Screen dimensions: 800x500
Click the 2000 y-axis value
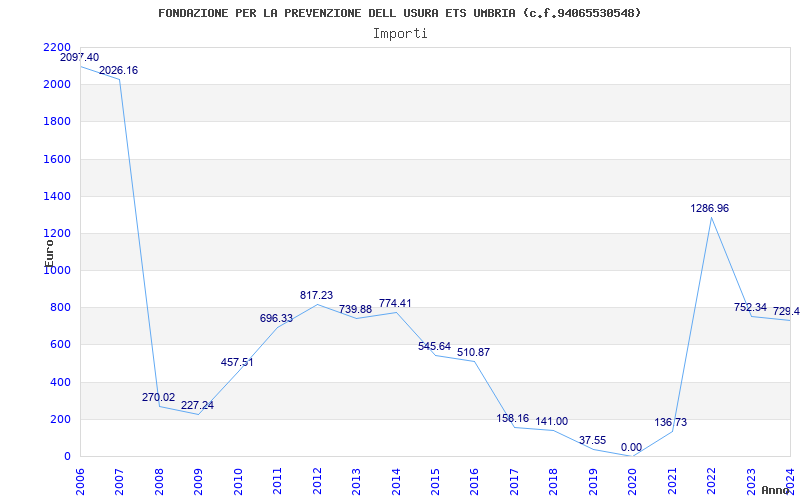(x=57, y=85)
